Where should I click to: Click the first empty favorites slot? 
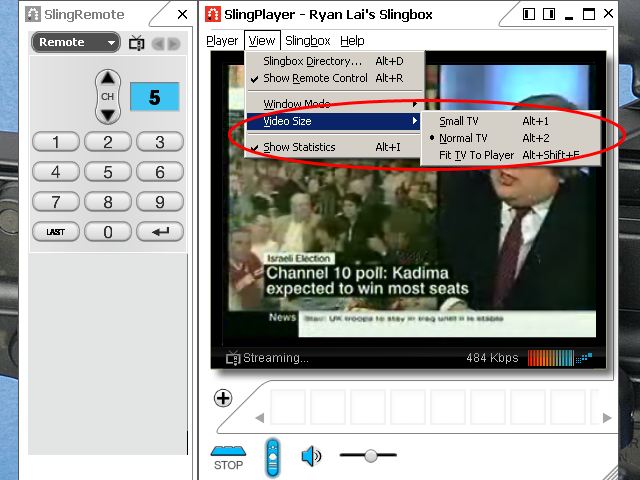(288, 407)
